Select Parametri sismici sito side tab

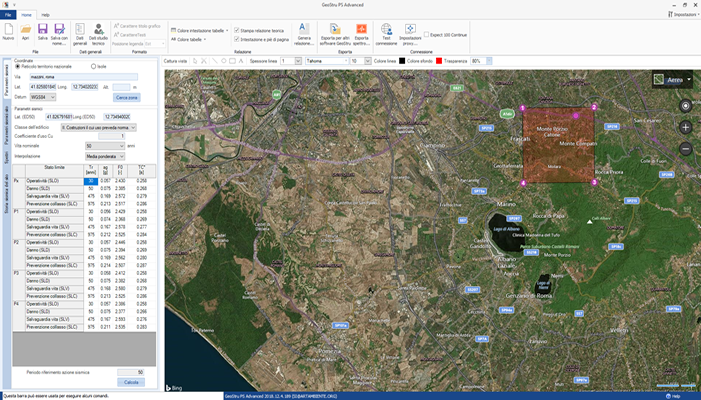(x=6, y=126)
